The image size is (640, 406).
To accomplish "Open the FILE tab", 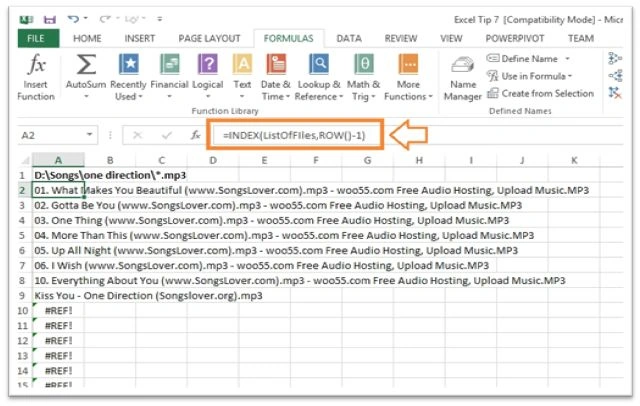I will 38,38.
